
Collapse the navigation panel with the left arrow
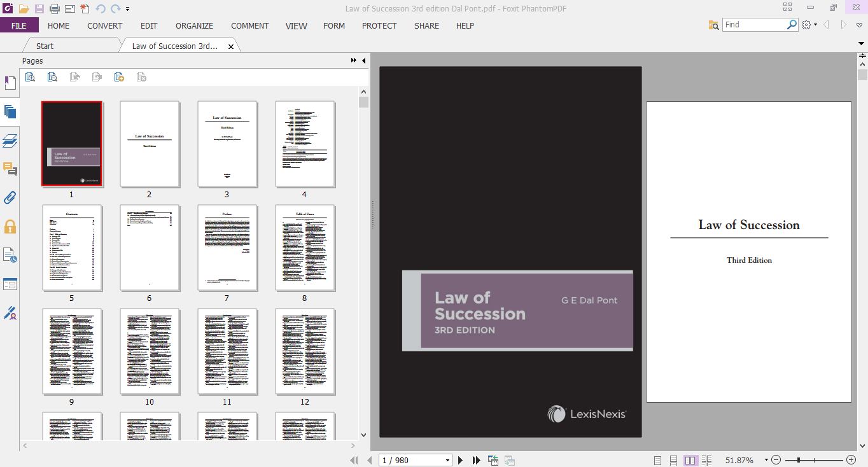(x=364, y=60)
